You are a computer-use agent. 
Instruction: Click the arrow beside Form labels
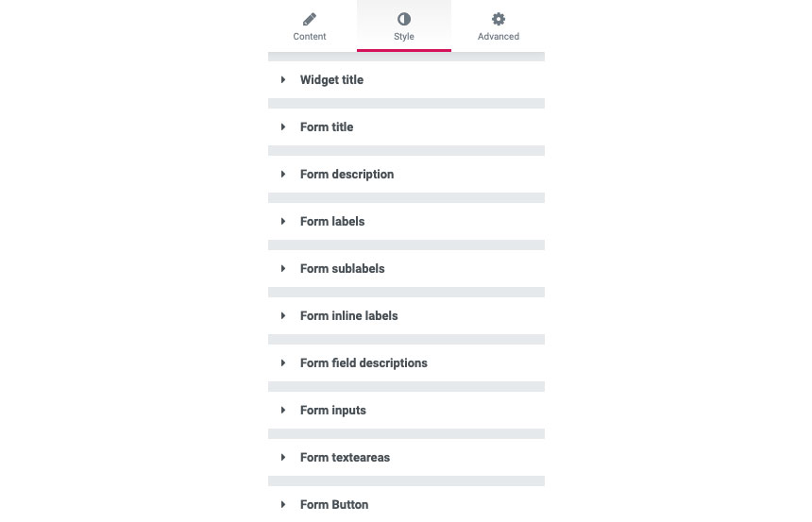pyautogui.click(x=283, y=221)
